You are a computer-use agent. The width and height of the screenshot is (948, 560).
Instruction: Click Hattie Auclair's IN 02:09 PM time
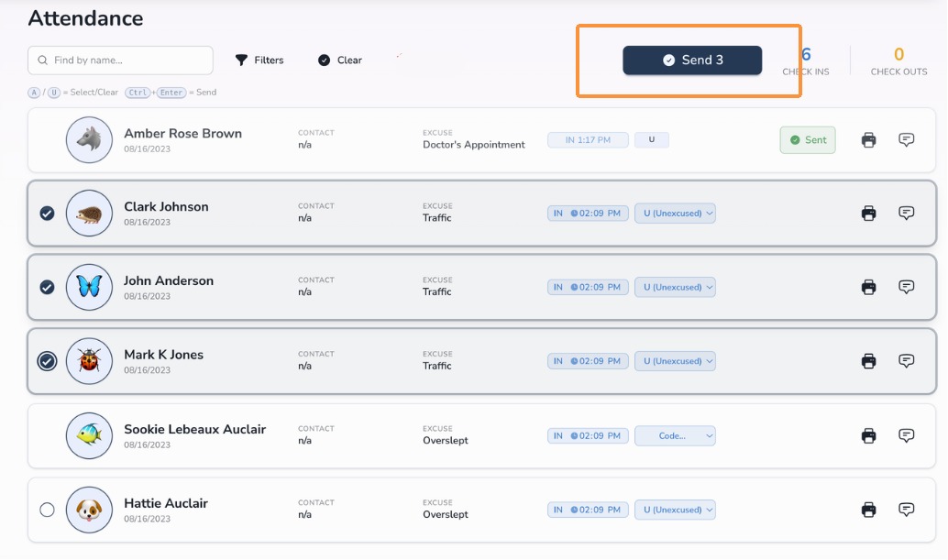[588, 510]
